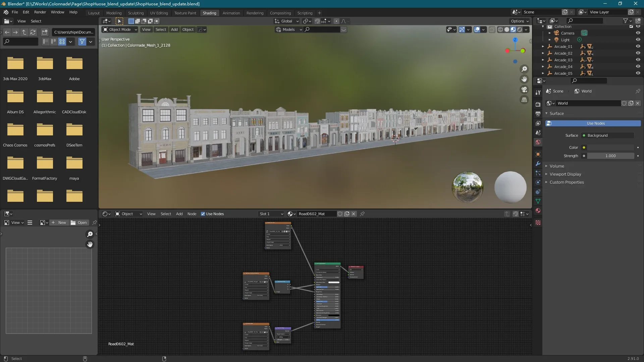This screenshot has height=362, width=644.
Task: Open the Render properties tab
Action: pyautogui.click(x=538, y=104)
